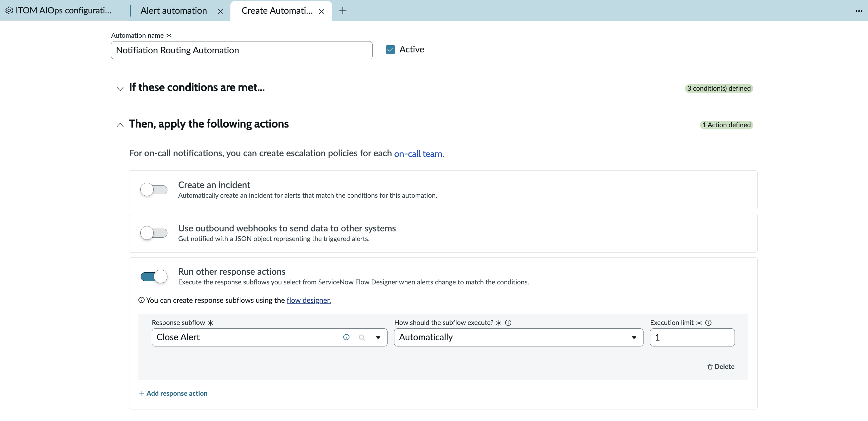Enable the Create an incident toggle
This screenshot has height=421, width=868.
[154, 189]
